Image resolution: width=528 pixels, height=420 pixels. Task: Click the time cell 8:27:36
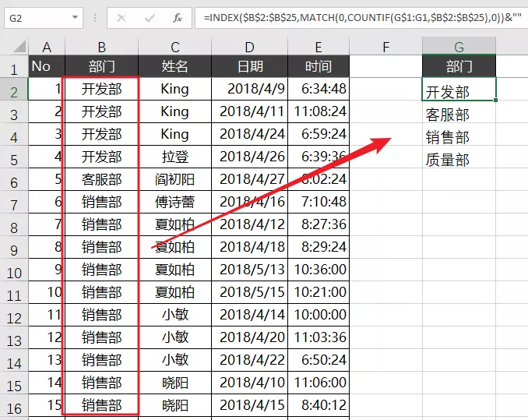click(319, 224)
